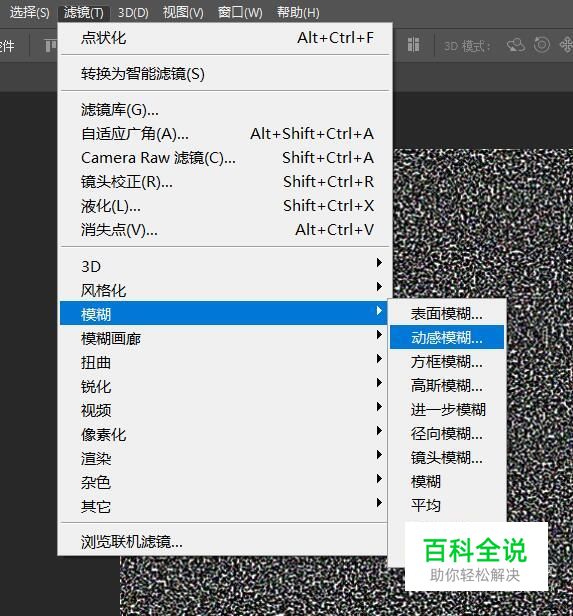Open 消失点(V)... vanishing point
The width and height of the screenshot is (573, 616).
(225, 229)
